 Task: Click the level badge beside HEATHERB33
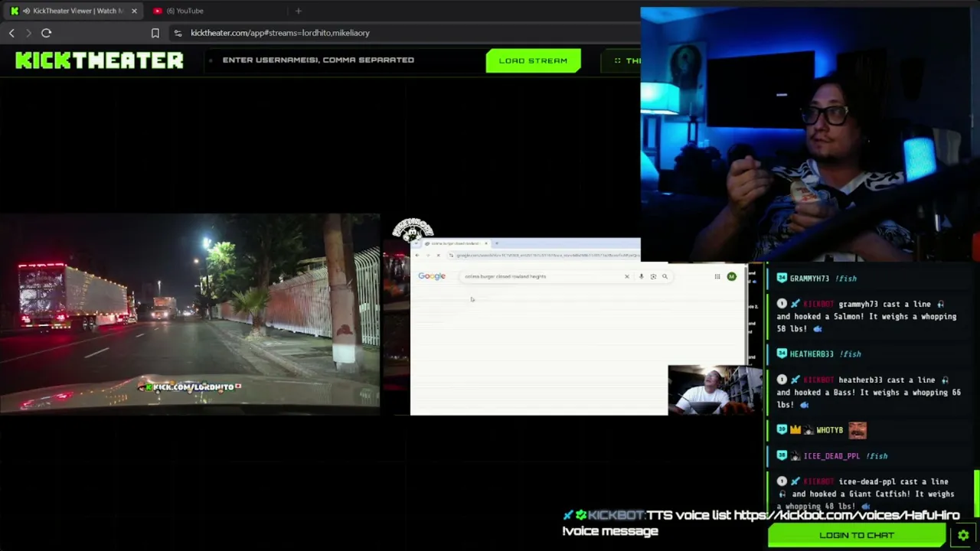click(782, 354)
